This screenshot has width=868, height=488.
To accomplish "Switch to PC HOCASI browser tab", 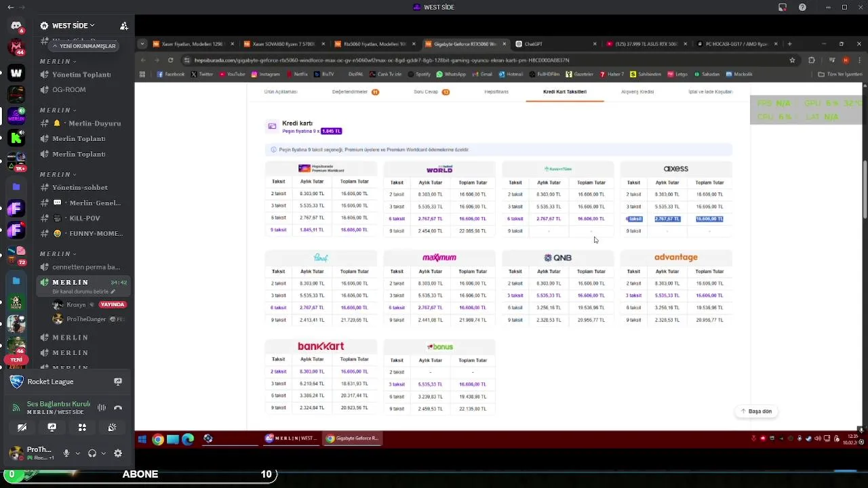I will pos(738,44).
